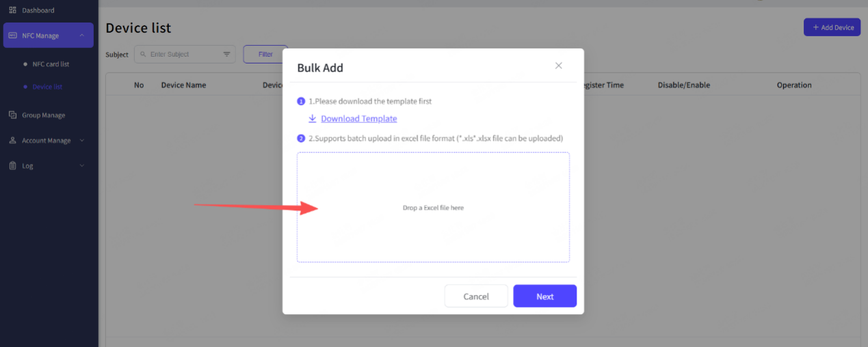Click the filter lines icon in Subject field

coord(226,55)
